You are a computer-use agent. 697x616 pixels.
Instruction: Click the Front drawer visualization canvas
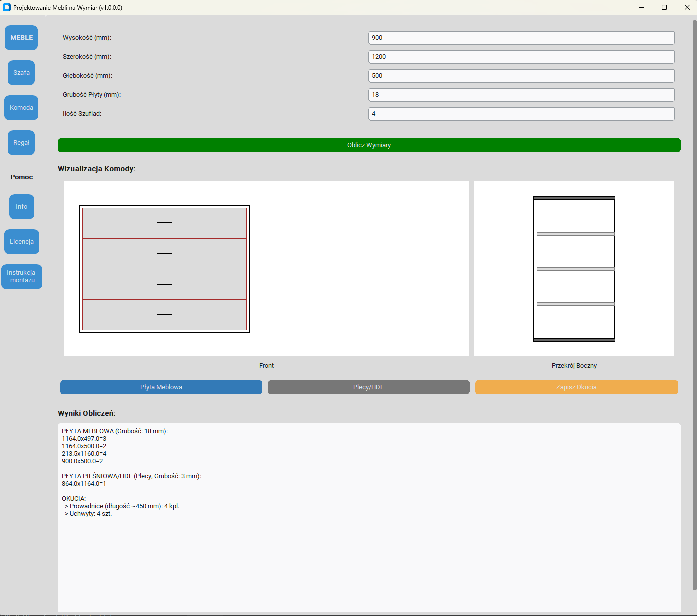266,269
